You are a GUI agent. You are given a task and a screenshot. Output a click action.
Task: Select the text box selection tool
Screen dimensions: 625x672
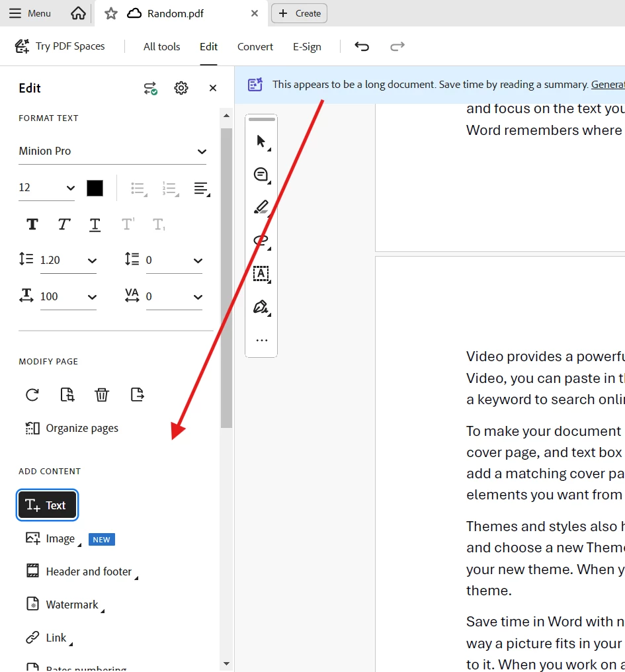pyautogui.click(x=261, y=274)
